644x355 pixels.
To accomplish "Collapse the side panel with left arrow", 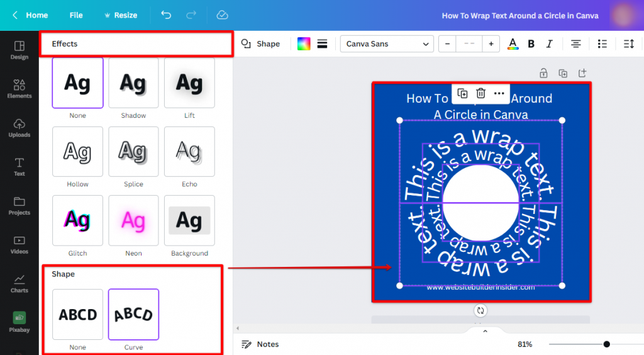I will click(x=237, y=329).
